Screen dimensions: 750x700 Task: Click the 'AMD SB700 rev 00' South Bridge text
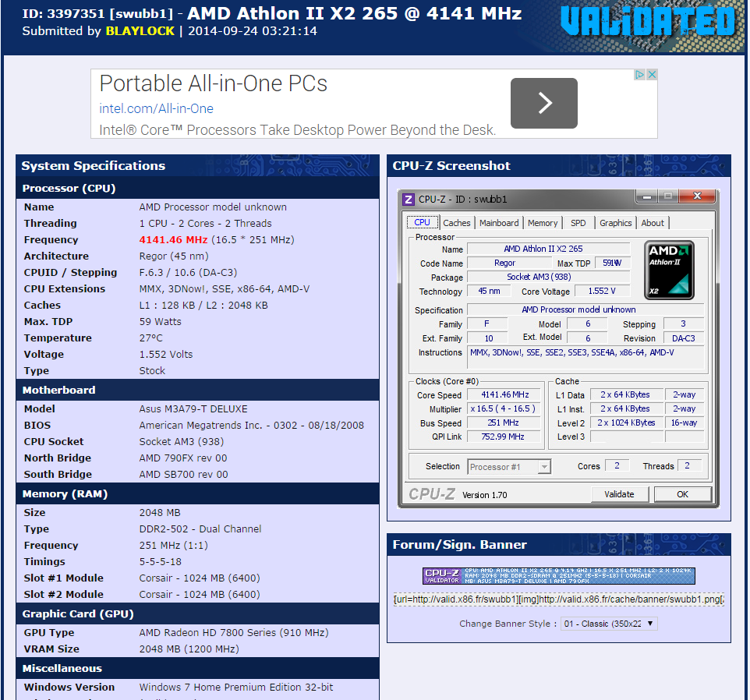(x=184, y=474)
